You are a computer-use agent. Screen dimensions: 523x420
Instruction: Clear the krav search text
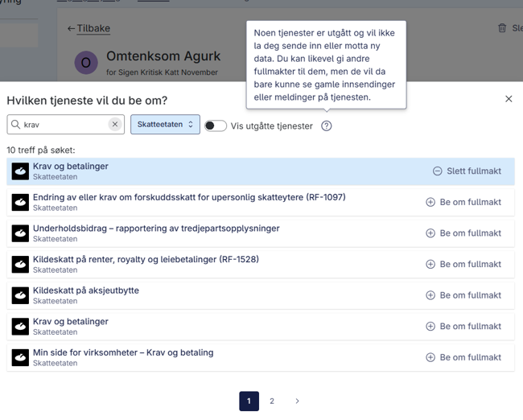coord(115,125)
